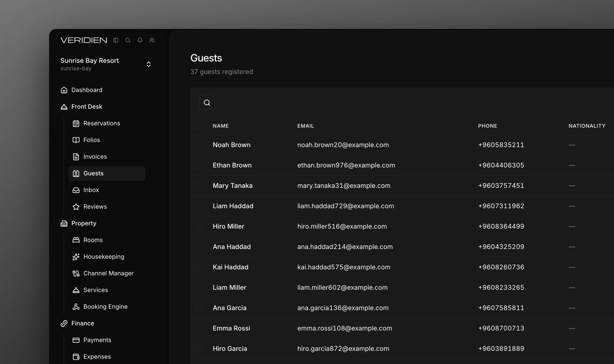Open Reviews page

tap(95, 207)
